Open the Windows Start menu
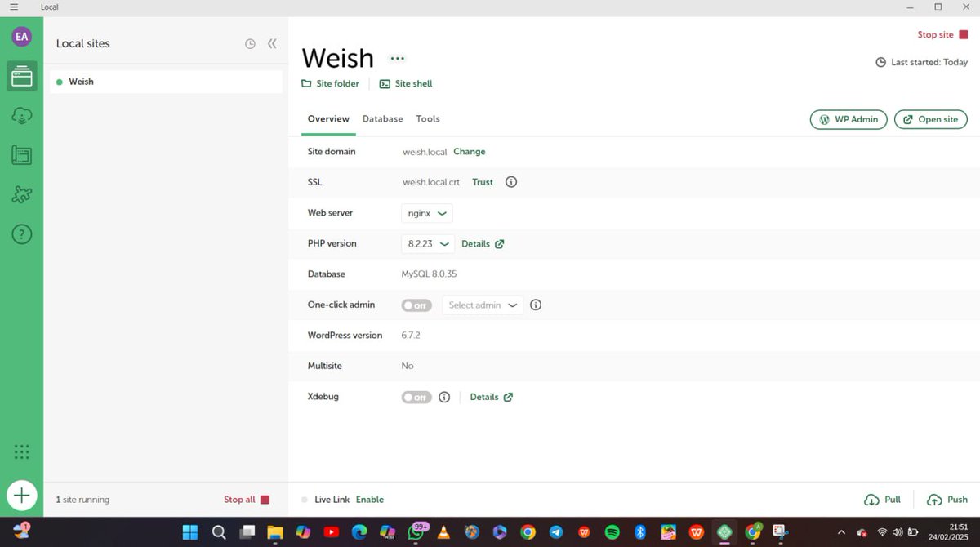The image size is (980, 547). (x=190, y=532)
